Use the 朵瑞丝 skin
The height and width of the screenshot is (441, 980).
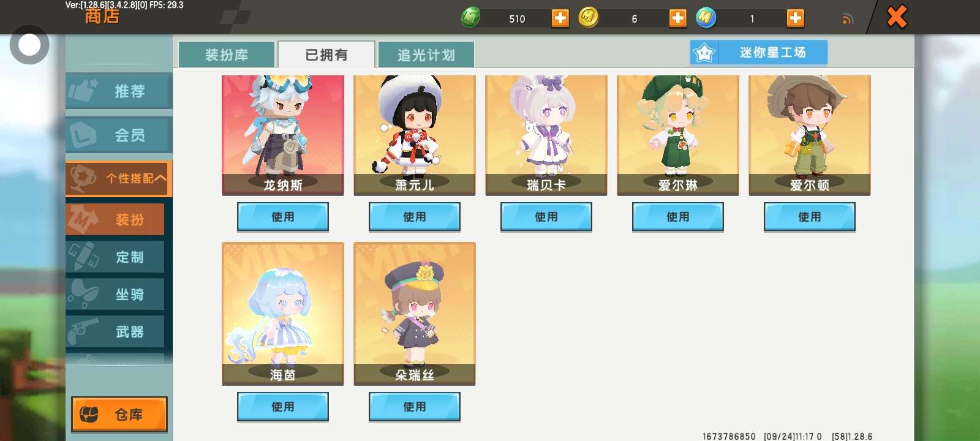point(415,407)
